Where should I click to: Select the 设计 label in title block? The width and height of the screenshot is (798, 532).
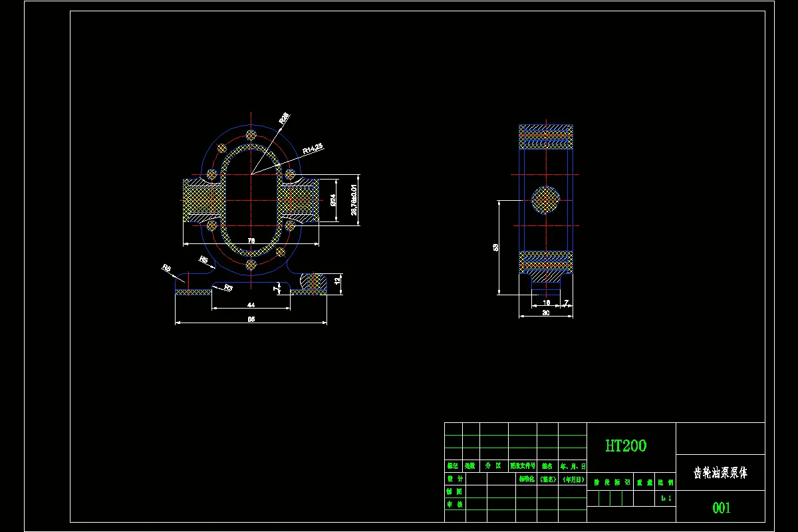pyautogui.click(x=455, y=479)
